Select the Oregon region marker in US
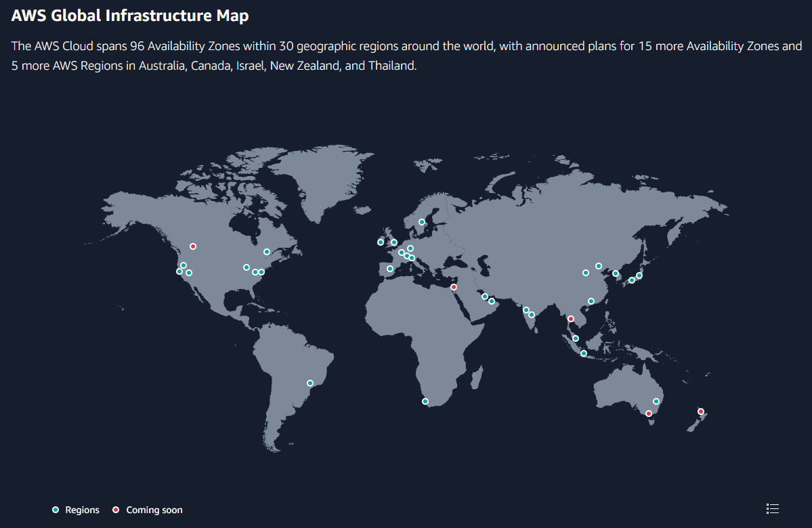Screen dimensions: 812x528 (x=184, y=265)
